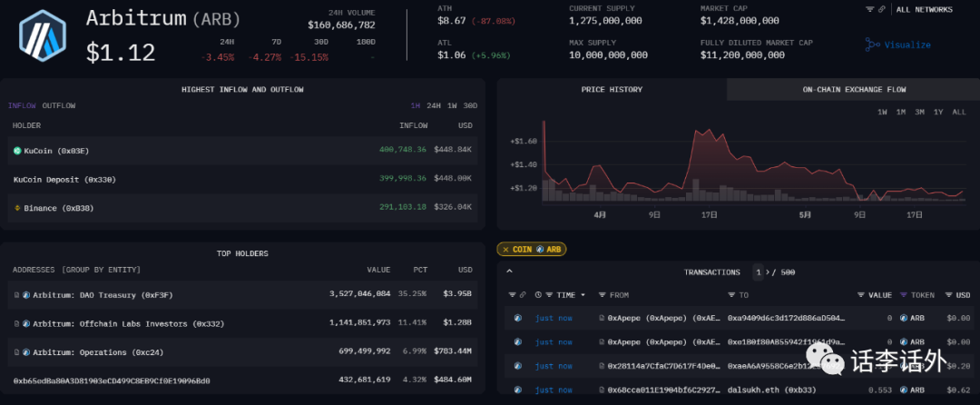Open address 0xb65edBa80A3D81903eCD499C8EB9Cf0E19096Bd0
The height and width of the screenshot is (405, 980).
click(x=112, y=380)
